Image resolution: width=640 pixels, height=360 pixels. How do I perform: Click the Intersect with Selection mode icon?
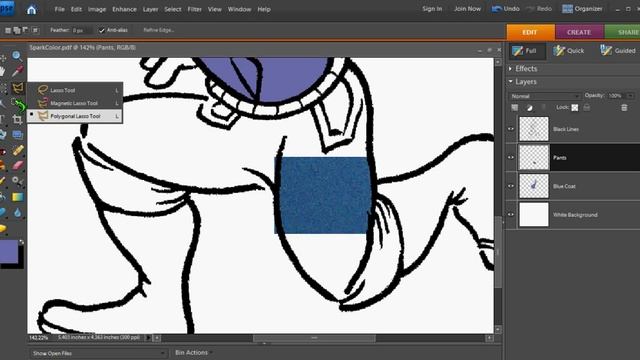36,30
